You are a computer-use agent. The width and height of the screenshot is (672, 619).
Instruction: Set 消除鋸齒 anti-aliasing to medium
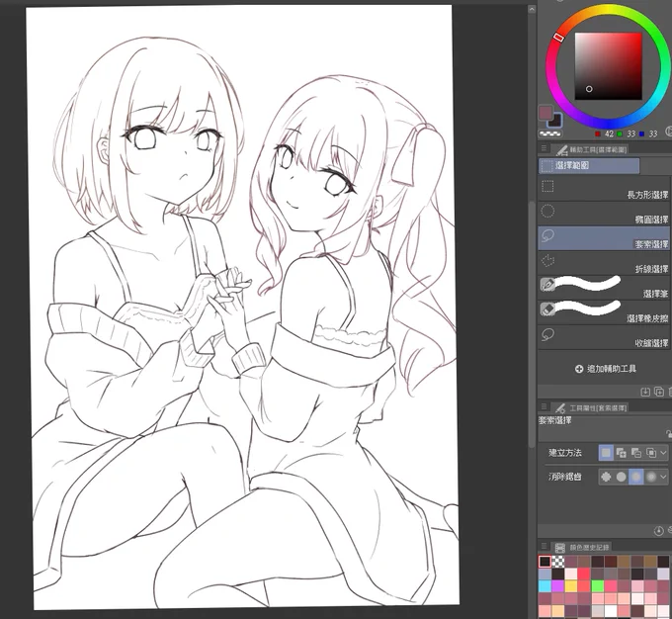click(x=636, y=477)
